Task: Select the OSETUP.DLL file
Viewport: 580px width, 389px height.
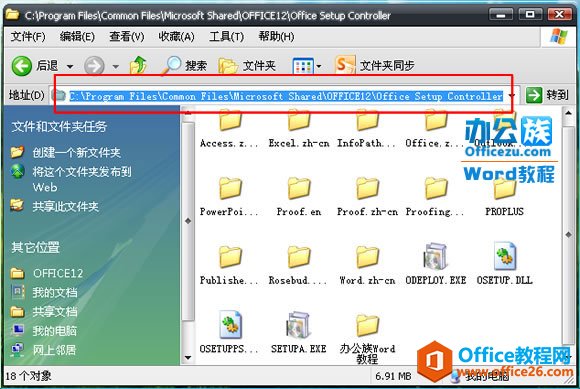Action: [505, 264]
